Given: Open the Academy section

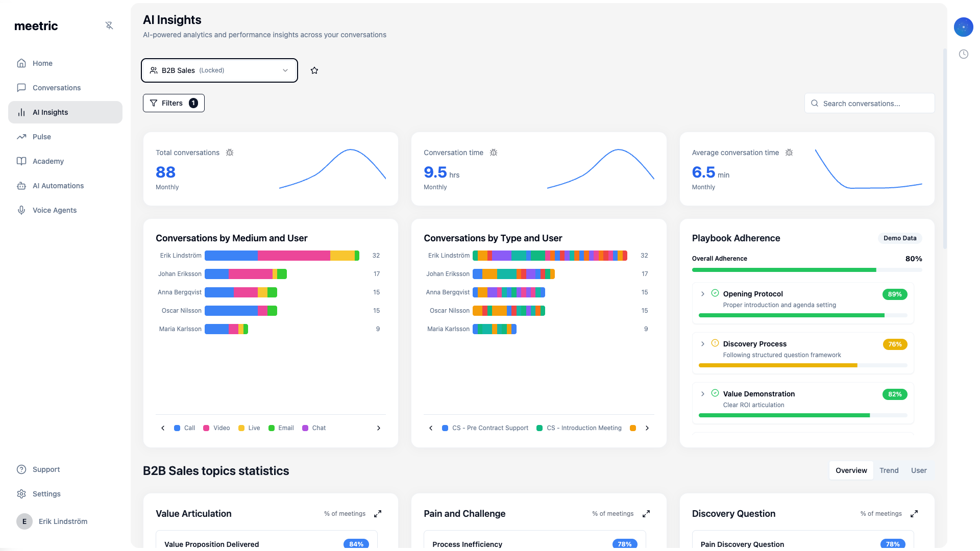Looking at the screenshot, I should point(48,161).
